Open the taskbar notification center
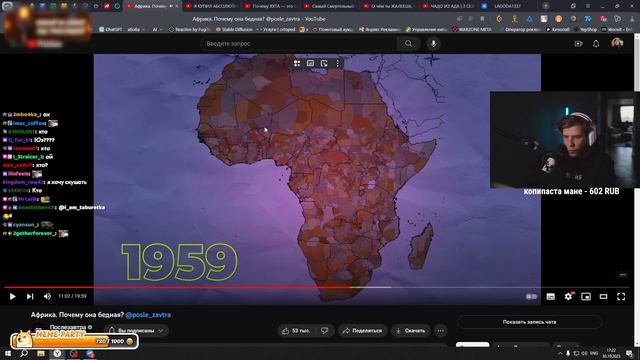Image resolution: width=640 pixels, height=360 pixels. point(629,353)
